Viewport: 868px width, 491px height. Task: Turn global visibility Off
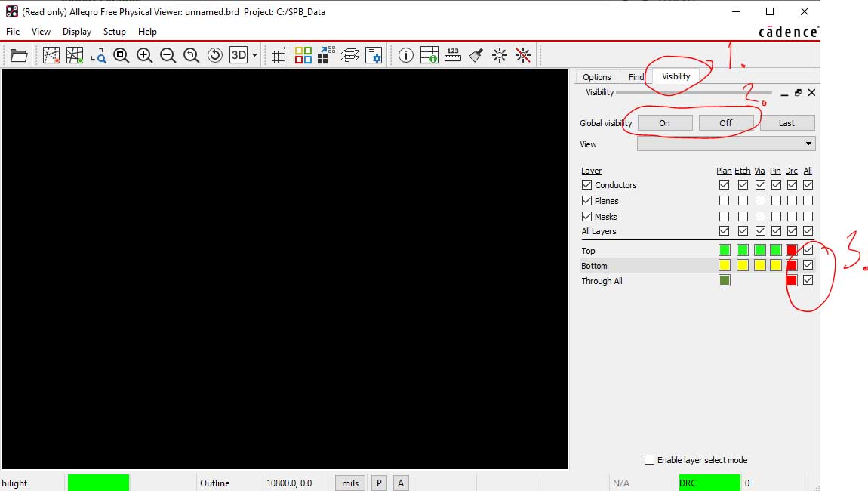(725, 123)
